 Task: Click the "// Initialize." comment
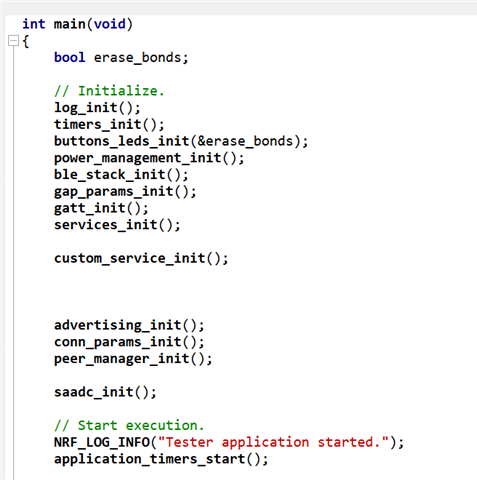[x=109, y=91]
